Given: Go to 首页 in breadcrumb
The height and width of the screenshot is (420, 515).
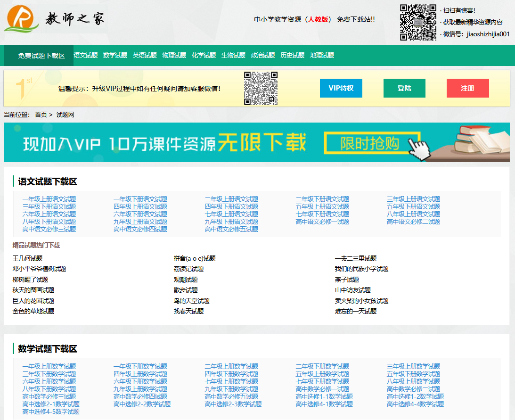Looking at the screenshot, I should click(41, 115).
